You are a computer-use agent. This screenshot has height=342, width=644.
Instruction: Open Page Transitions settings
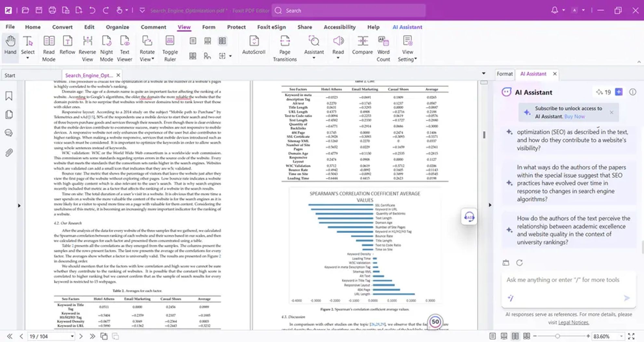pyautogui.click(x=285, y=49)
